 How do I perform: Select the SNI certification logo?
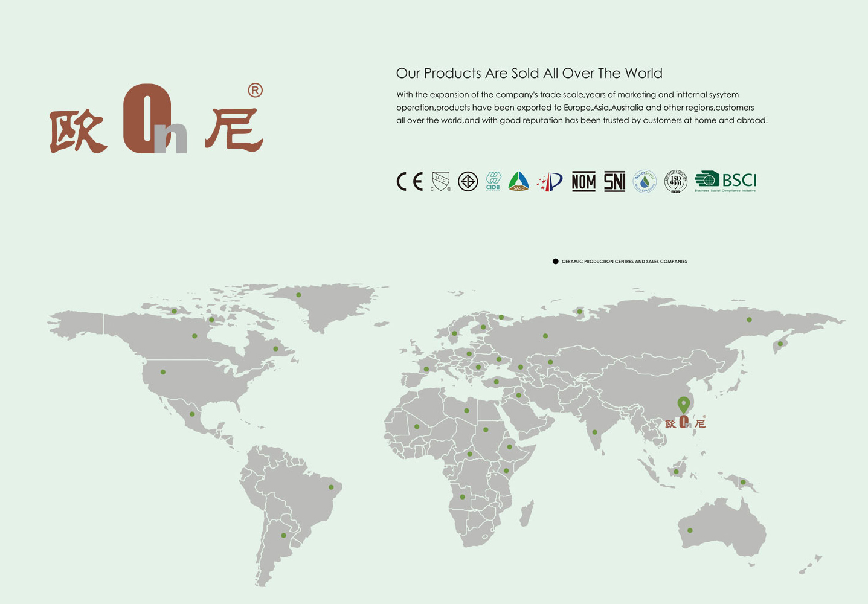coord(614,181)
